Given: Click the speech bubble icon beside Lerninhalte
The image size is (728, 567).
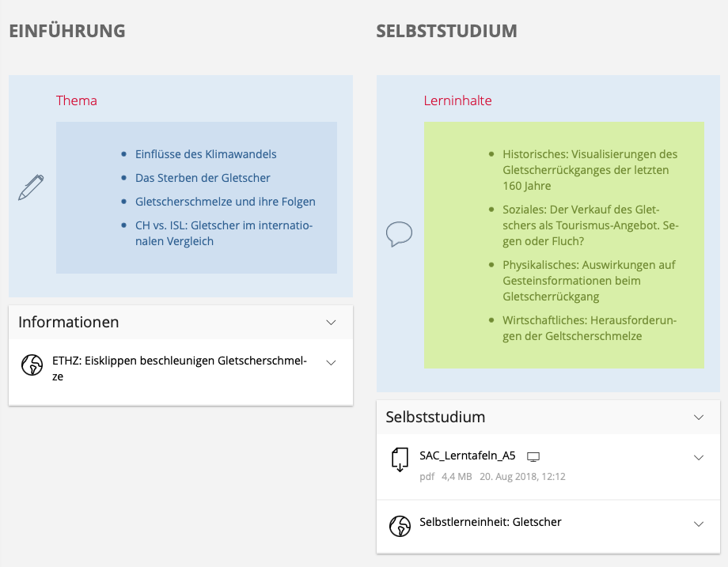Looking at the screenshot, I should 399,234.
